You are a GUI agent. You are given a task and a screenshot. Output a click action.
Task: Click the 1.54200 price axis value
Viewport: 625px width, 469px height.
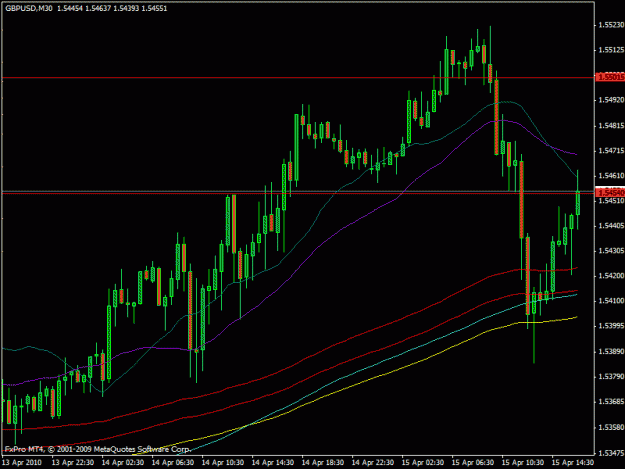(x=611, y=276)
